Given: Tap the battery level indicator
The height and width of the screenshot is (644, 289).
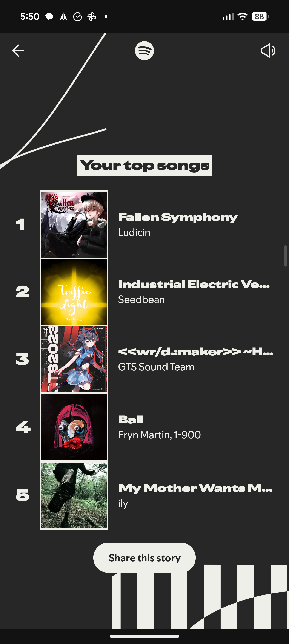Looking at the screenshot, I should tap(260, 17).
